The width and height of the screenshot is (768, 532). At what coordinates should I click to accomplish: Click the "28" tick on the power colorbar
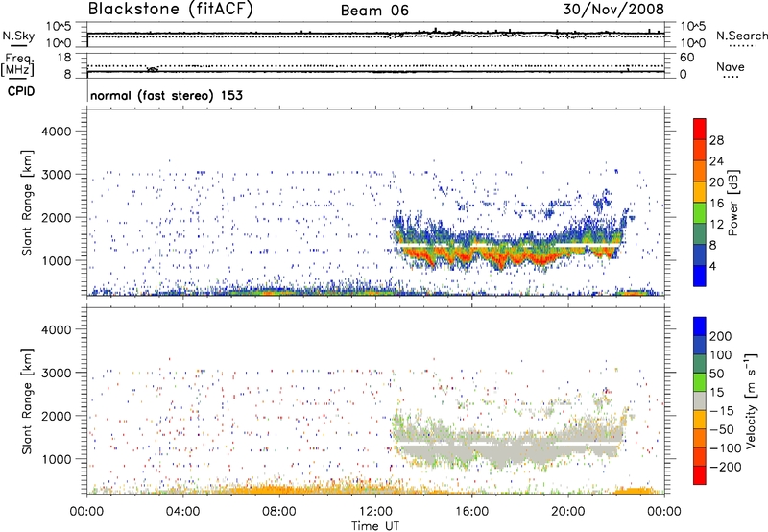click(x=716, y=140)
